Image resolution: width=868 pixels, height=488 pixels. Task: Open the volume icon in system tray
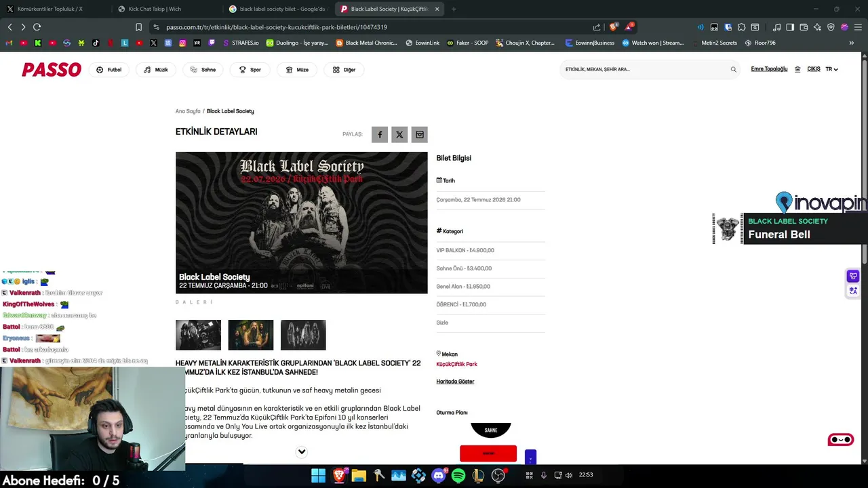568,475
